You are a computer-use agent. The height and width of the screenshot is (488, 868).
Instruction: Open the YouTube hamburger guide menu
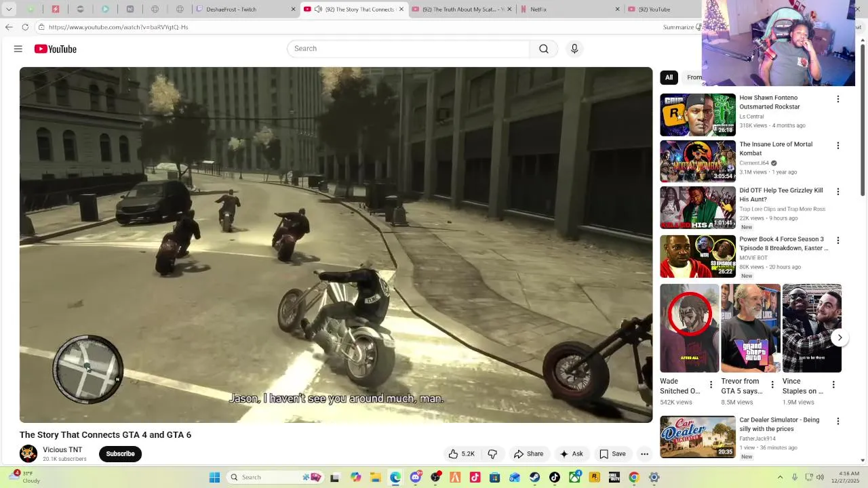18,49
